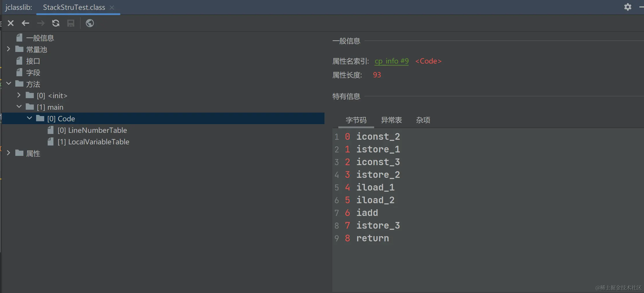Switch to the 异常表 tab

click(x=391, y=120)
